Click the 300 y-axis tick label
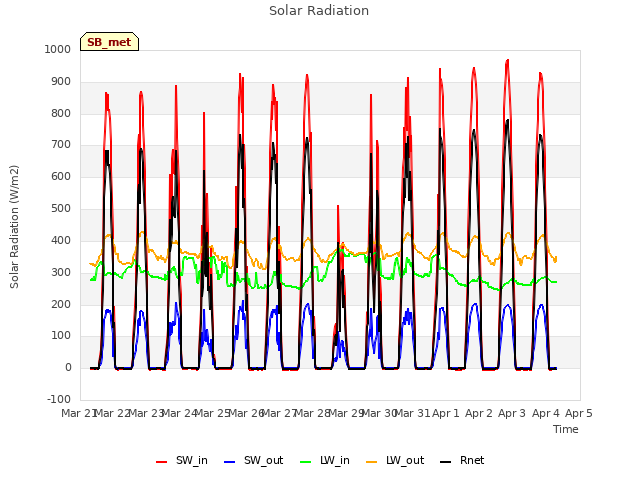This screenshot has width=640, height=480. (x=61, y=272)
